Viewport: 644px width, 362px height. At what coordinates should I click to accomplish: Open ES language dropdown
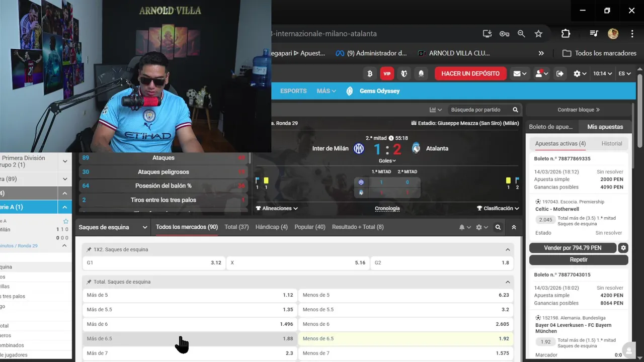pos(624,73)
